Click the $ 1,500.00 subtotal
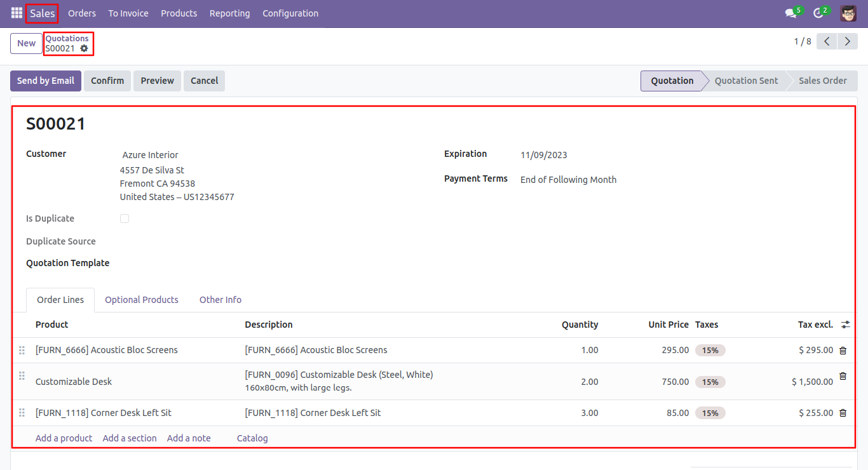The width and height of the screenshot is (868, 470). pyautogui.click(x=812, y=382)
